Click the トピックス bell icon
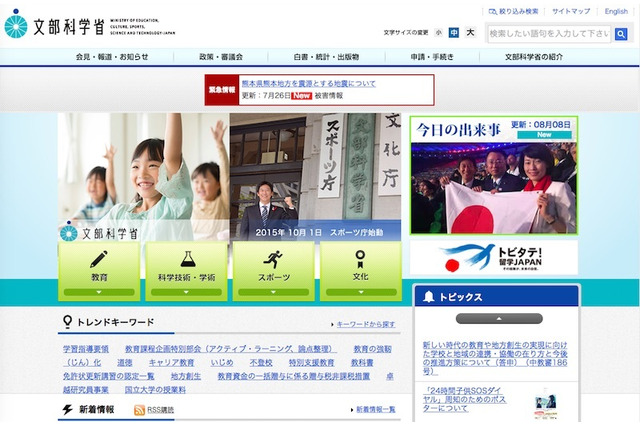 tap(429, 297)
